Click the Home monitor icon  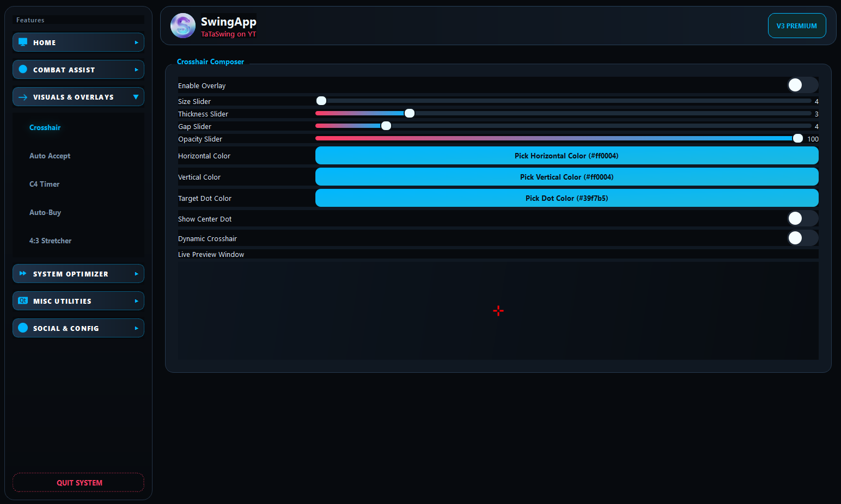point(23,42)
